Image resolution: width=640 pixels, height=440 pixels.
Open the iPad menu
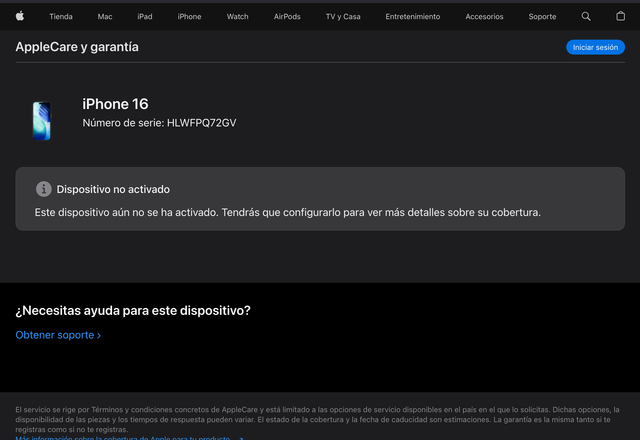coord(145,17)
